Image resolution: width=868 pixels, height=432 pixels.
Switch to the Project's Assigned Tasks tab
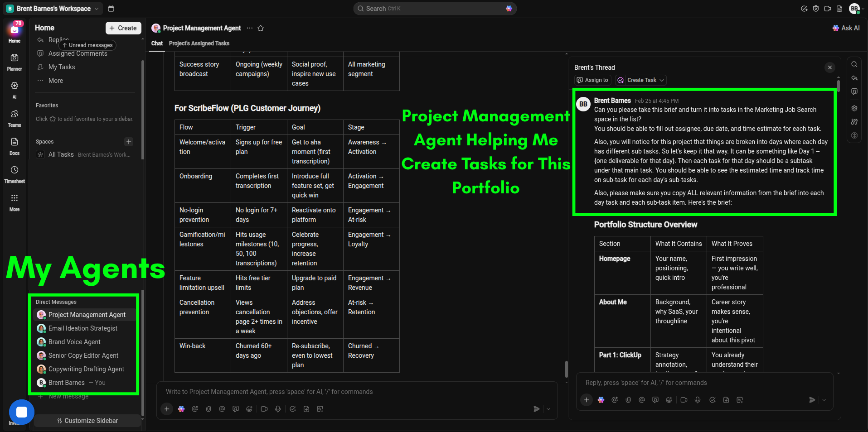pos(199,43)
